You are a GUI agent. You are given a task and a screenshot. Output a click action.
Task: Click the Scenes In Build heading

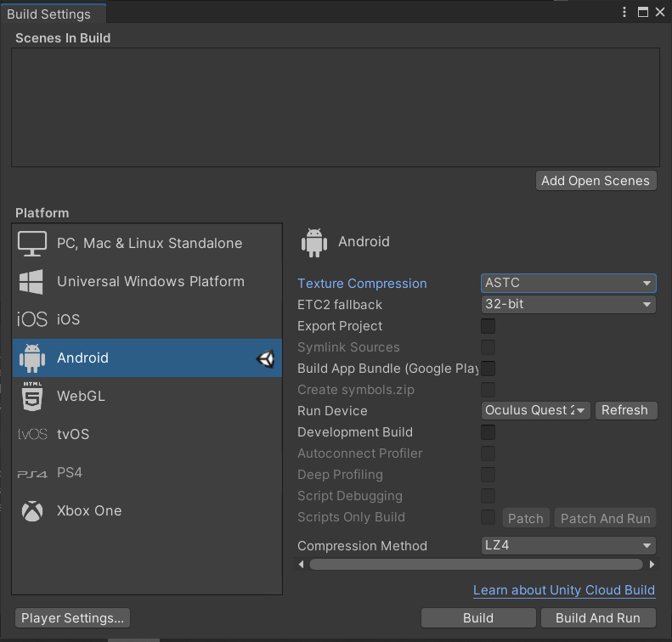63,38
